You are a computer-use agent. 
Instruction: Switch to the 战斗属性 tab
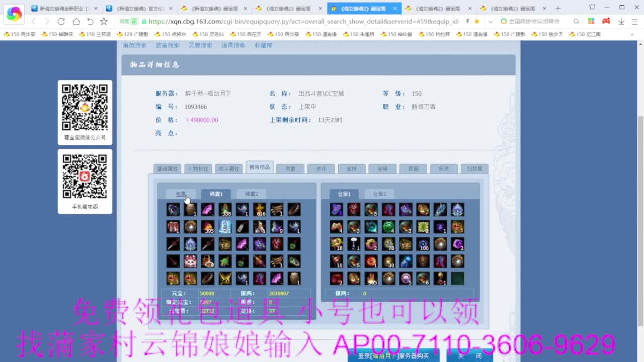(228, 169)
